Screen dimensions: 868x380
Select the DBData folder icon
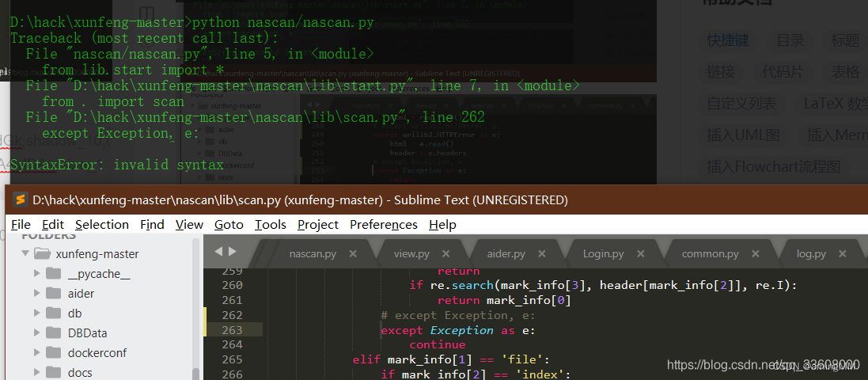(x=54, y=333)
